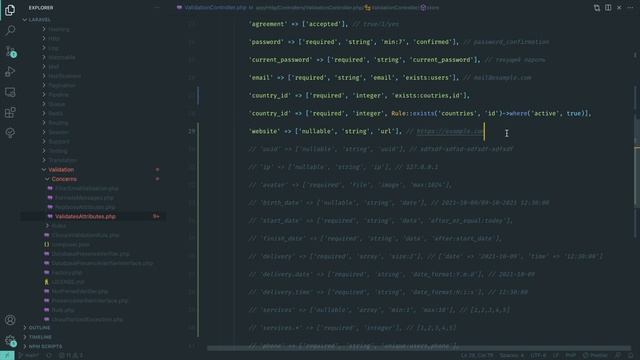Click the Prettier status bar item
This screenshot has height=360, width=640.
(x=595, y=356)
